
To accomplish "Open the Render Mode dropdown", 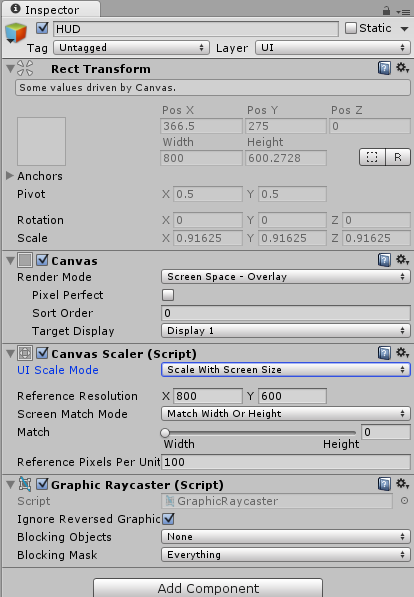I will [286, 277].
